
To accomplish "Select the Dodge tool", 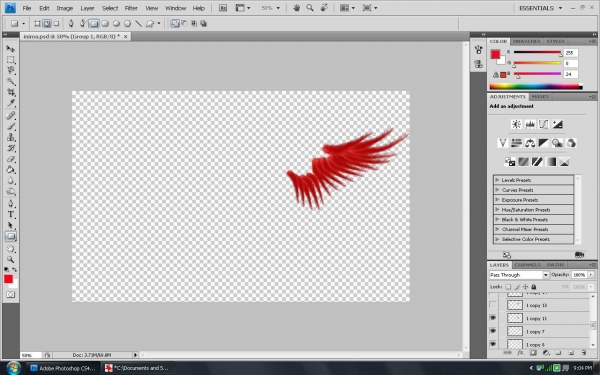I will coord(10,191).
